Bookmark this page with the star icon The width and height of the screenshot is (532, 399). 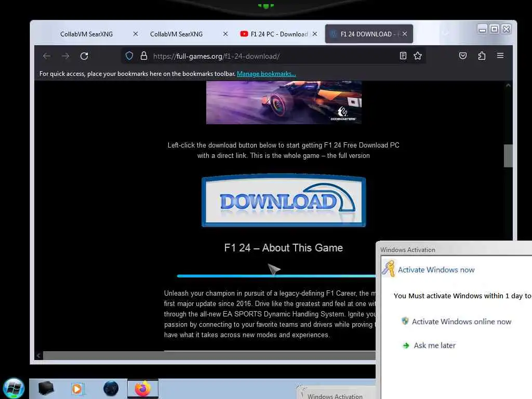click(x=418, y=56)
